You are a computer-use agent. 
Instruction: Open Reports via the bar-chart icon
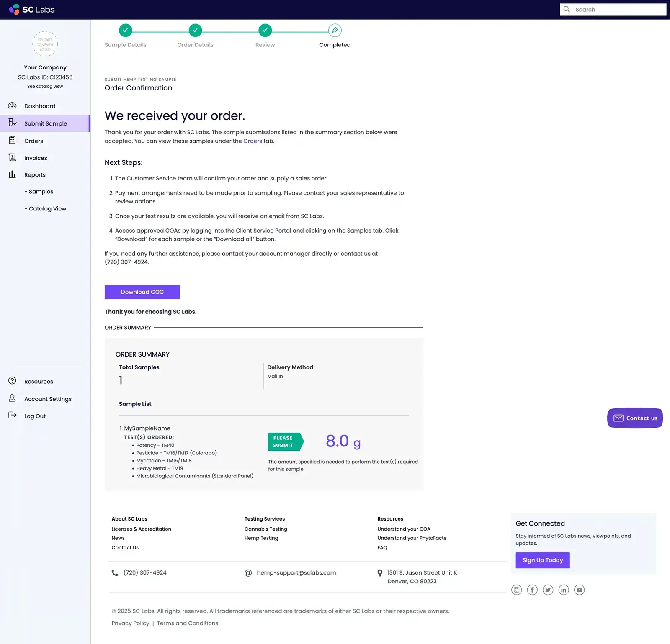click(13, 174)
